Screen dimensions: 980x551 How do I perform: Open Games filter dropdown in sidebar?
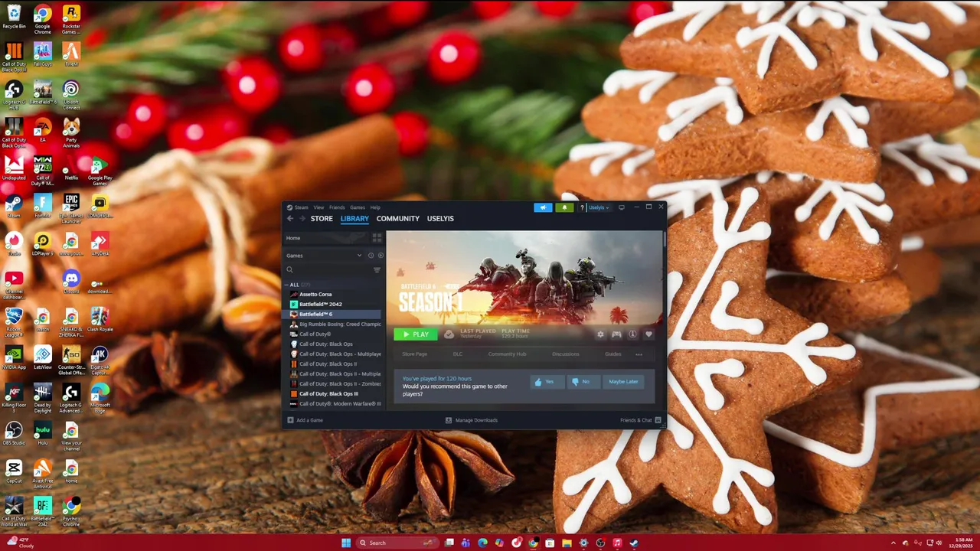[x=324, y=256]
